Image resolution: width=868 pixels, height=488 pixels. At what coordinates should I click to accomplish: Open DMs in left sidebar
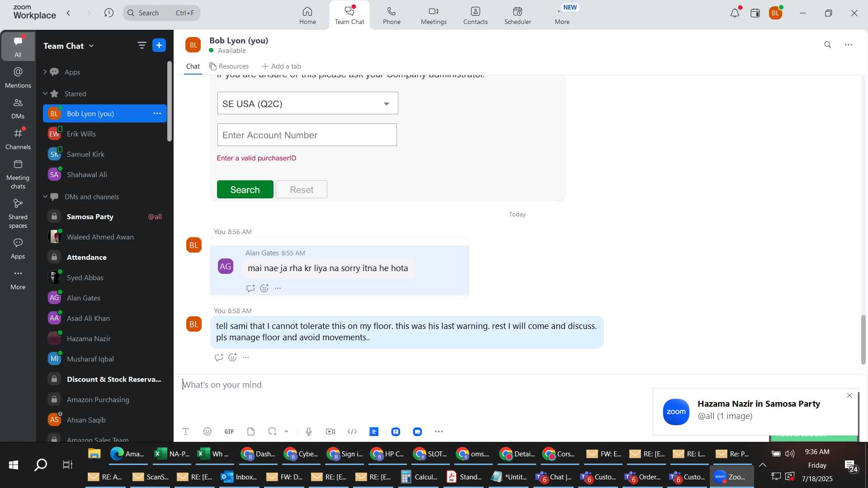[x=18, y=108]
